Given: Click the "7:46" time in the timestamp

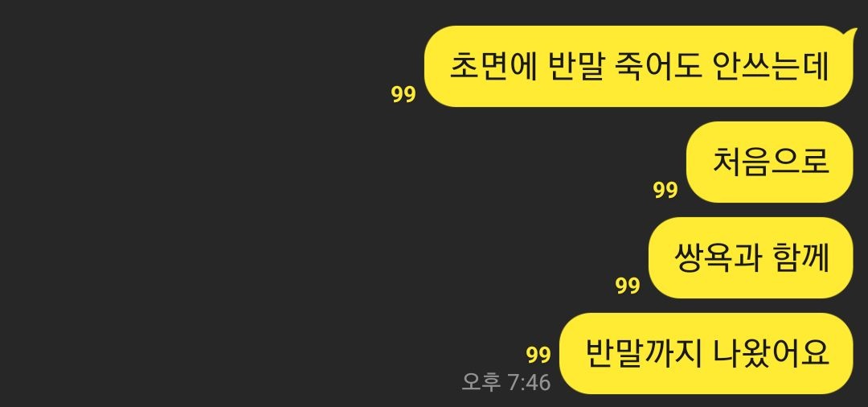Looking at the screenshot, I should (529, 383).
